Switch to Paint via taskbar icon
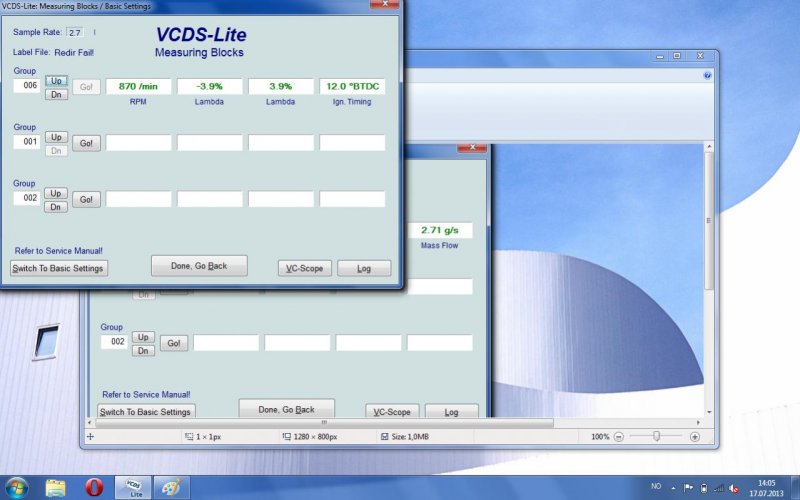The width and height of the screenshot is (800, 500). pos(172,487)
